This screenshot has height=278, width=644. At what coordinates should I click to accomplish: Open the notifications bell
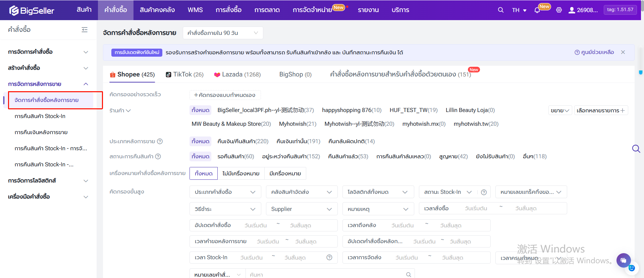click(x=537, y=10)
